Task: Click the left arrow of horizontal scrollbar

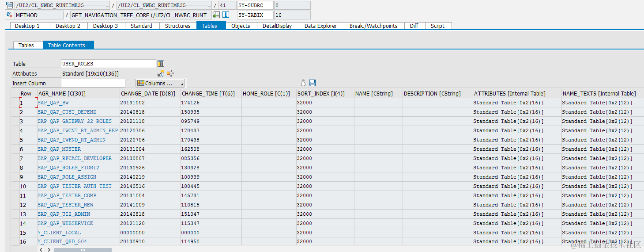Action: tap(41, 250)
